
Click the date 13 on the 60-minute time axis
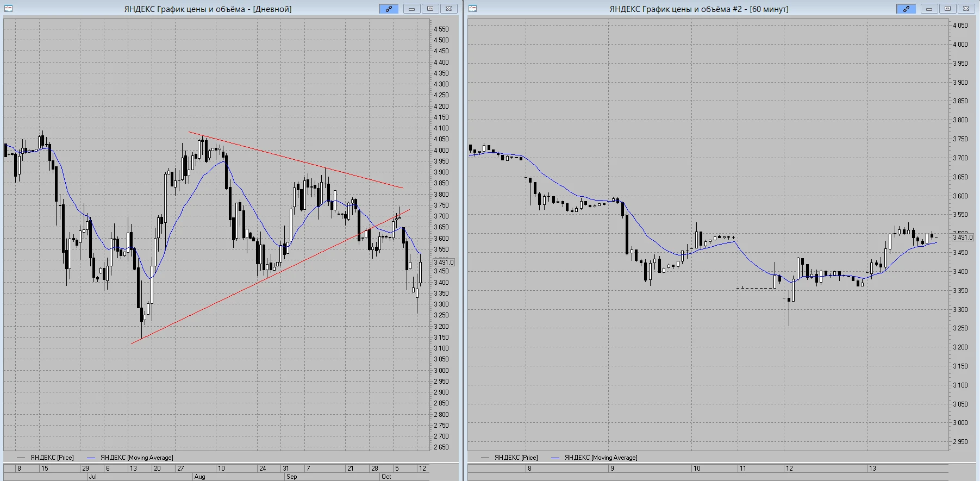click(872, 468)
